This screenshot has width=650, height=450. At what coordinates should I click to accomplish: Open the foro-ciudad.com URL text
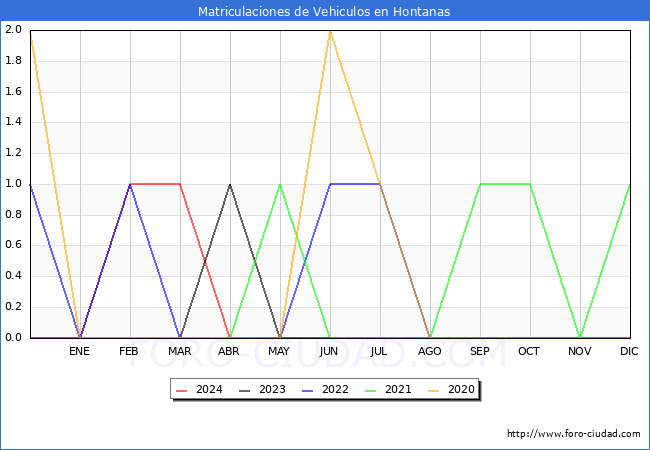pyautogui.click(x=574, y=434)
